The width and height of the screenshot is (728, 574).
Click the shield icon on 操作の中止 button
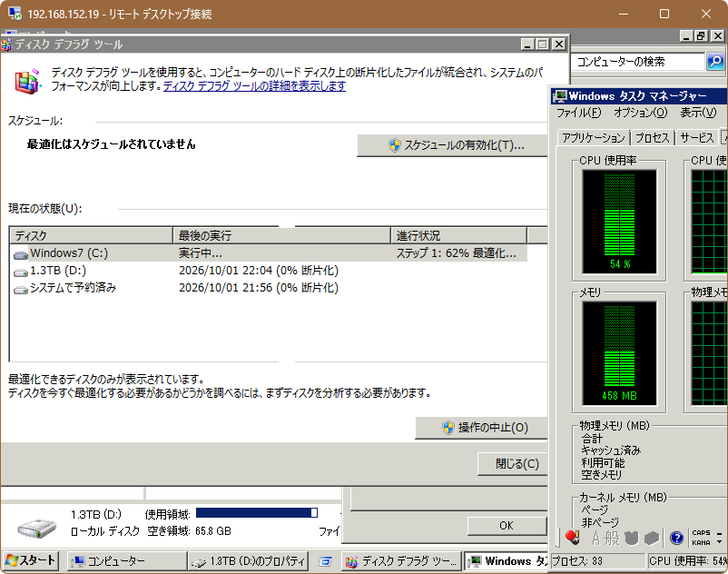click(x=448, y=428)
